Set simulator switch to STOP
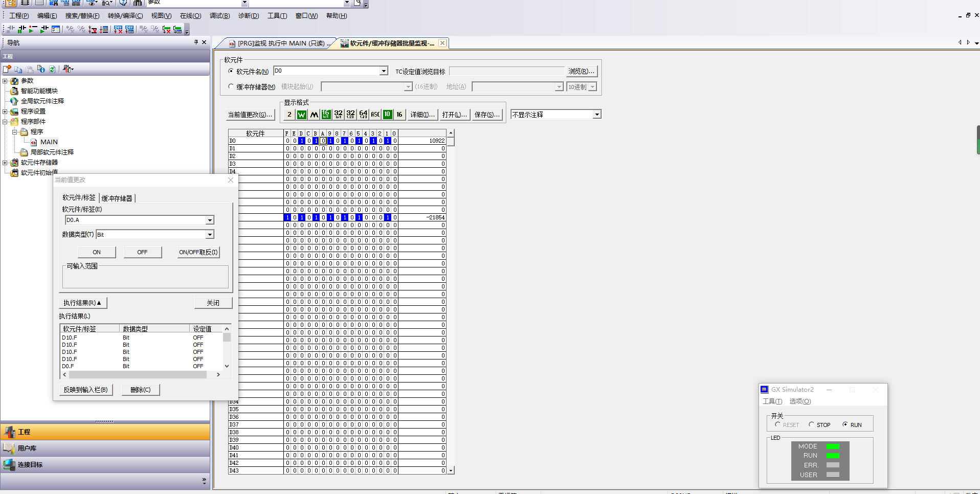This screenshot has height=494, width=980. 811,424
